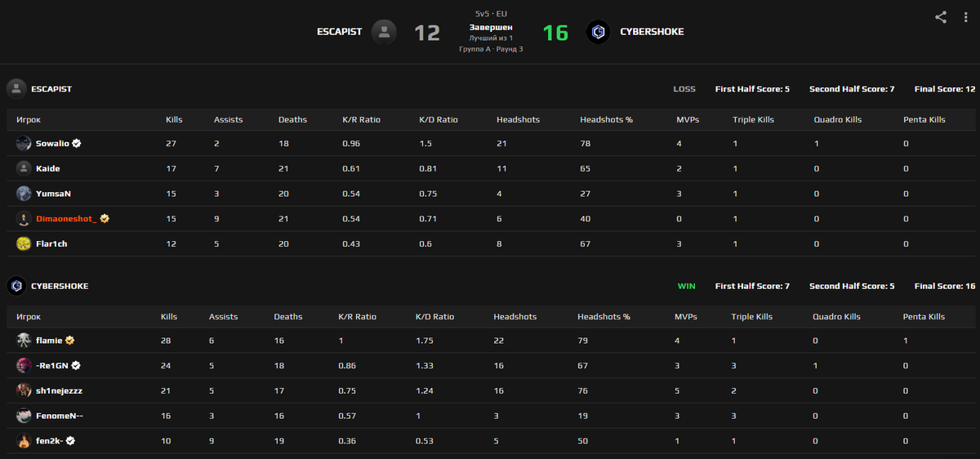Click Kaide's 0.61 K/R ratio value
This screenshot has height=459, width=980.
(x=350, y=168)
